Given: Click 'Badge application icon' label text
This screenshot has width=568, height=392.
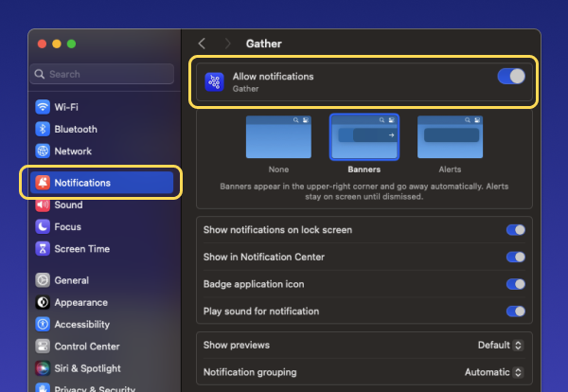Looking at the screenshot, I should [x=254, y=284].
